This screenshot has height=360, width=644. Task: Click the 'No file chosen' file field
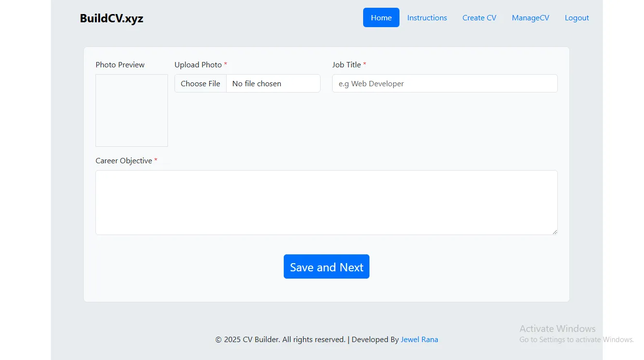point(273,84)
